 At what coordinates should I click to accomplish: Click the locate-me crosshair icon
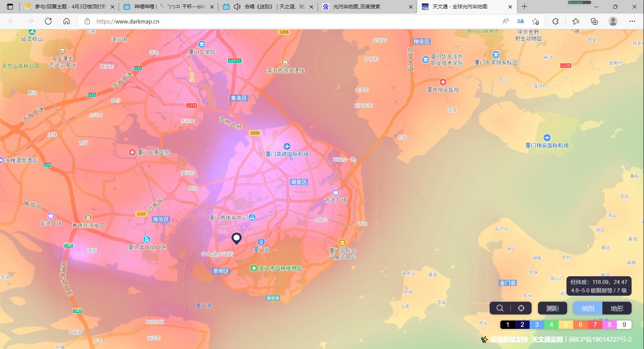521,308
